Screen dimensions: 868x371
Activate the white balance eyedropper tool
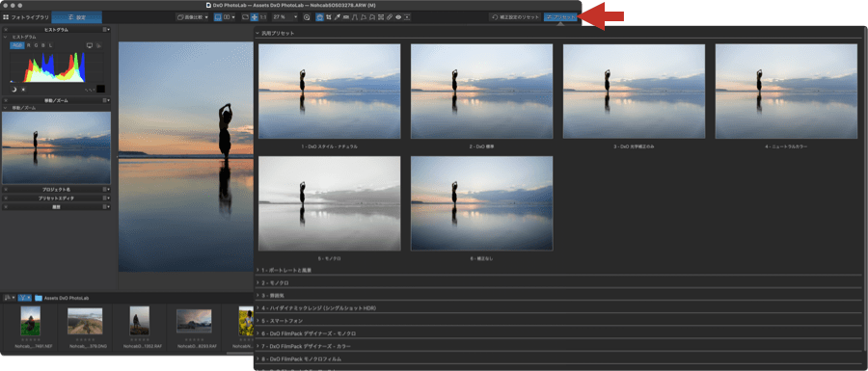click(337, 17)
